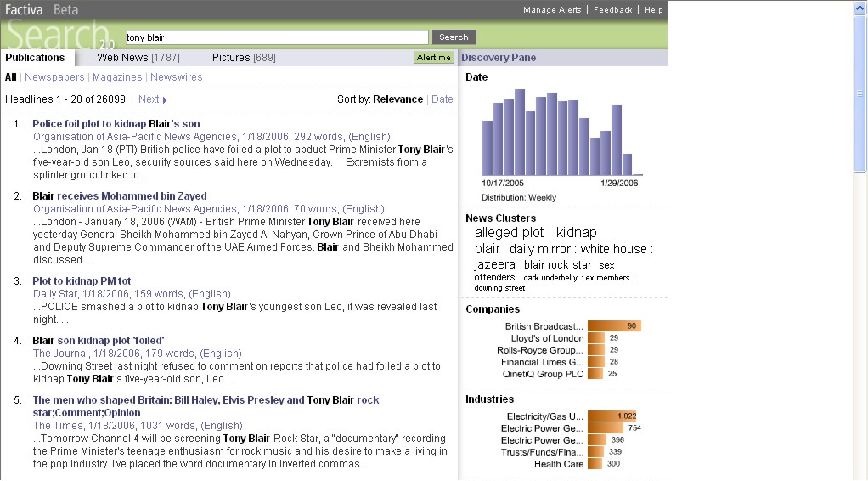Image resolution: width=868 pixels, height=481 pixels.
Task: Click the 396 Electric Power Ge... bar
Action: click(x=597, y=440)
